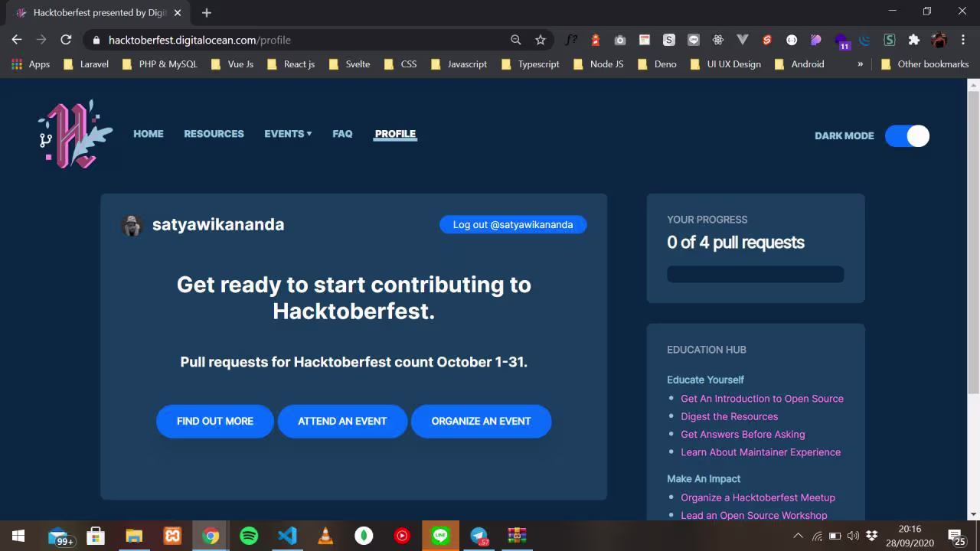The image size is (980, 551).
Task: Click the satyawikananda profile avatar
Action: pos(132,225)
